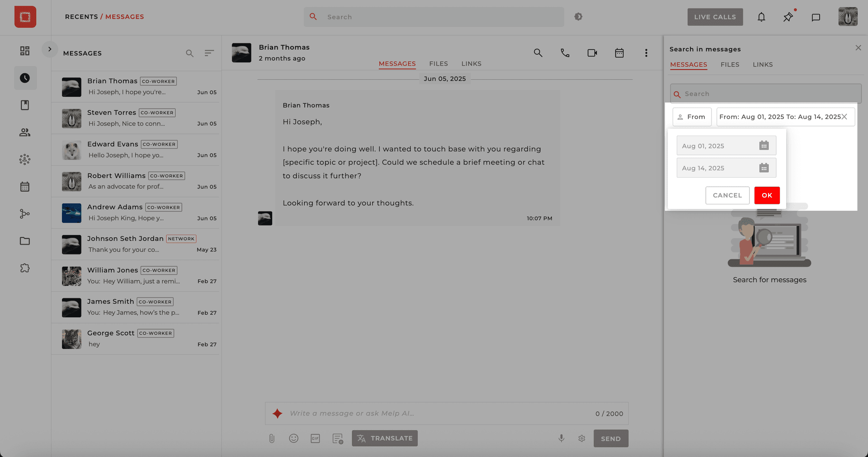Switch to the FILES tab in search panel

pyautogui.click(x=730, y=64)
